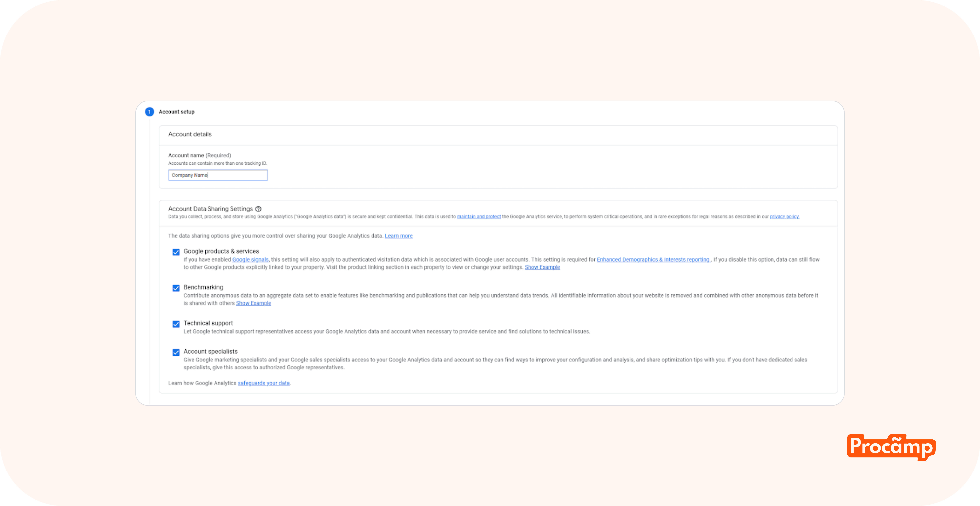The width and height of the screenshot is (980, 506).
Task: Click the help icon beside Account Data Sharing Settings
Action: tap(258, 209)
